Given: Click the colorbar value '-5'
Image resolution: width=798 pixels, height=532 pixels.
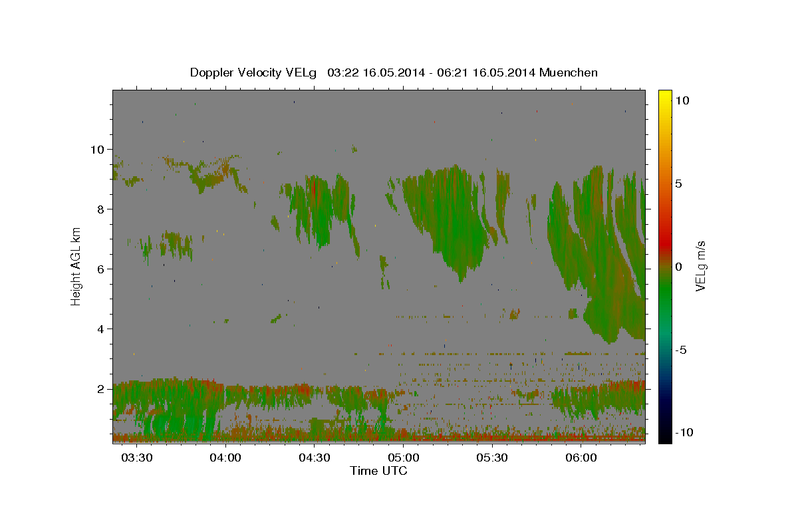Looking at the screenshot, I should coord(681,350).
